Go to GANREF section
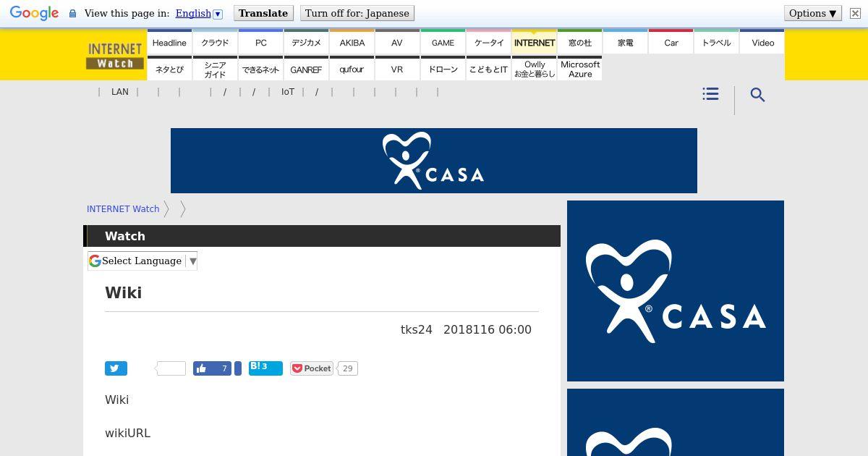The height and width of the screenshot is (456, 868). click(306, 69)
